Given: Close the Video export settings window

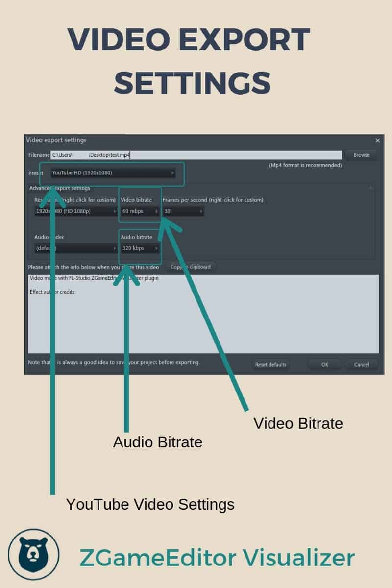Looking at the screenshot, I should (378, 140).
